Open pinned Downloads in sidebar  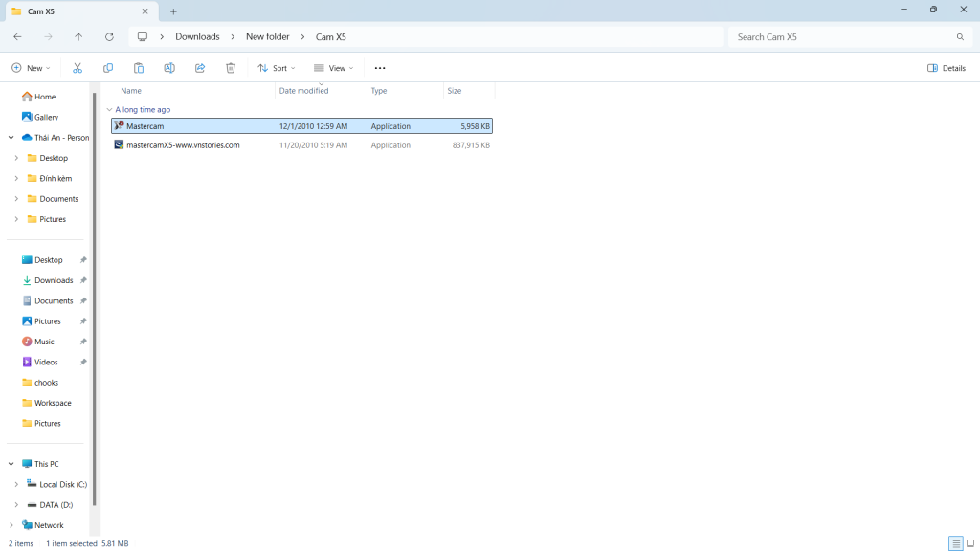tap(54, 280)
